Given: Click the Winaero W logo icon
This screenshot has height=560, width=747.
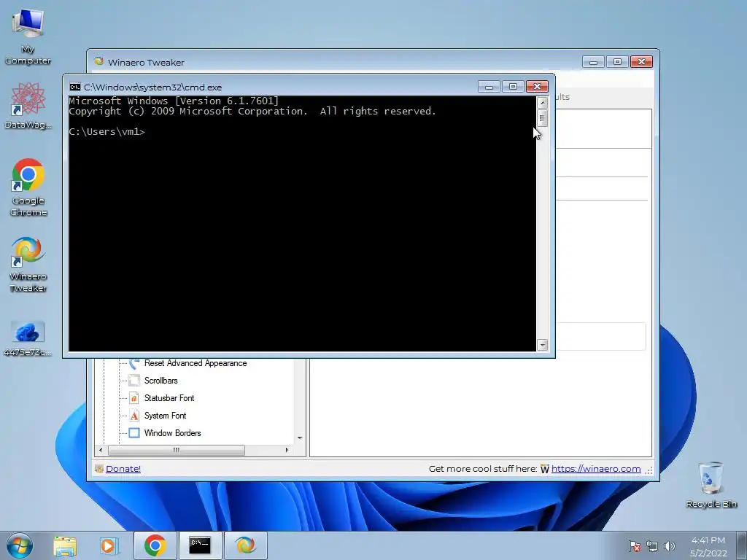Looking at the screenshot, I should click(545, 469).
